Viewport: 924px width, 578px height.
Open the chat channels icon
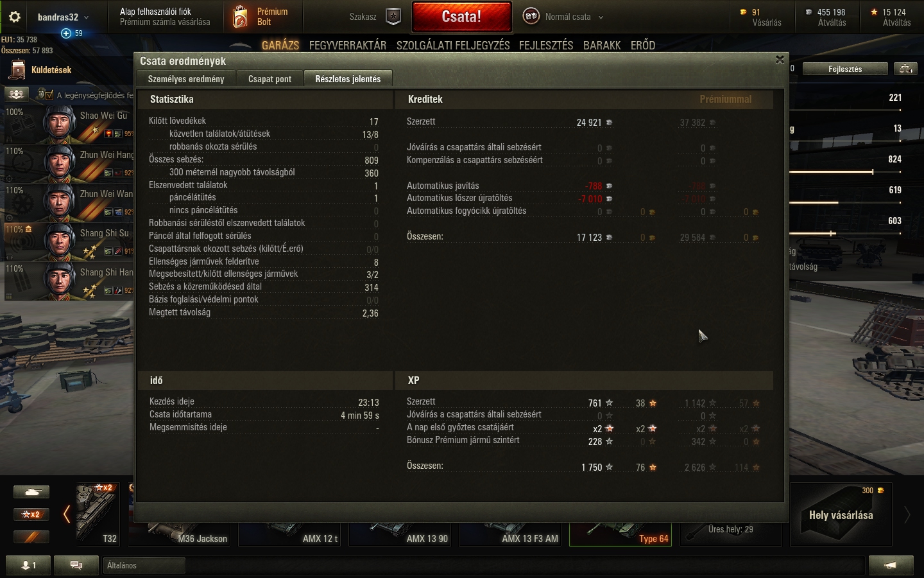(x=76, y=565)
